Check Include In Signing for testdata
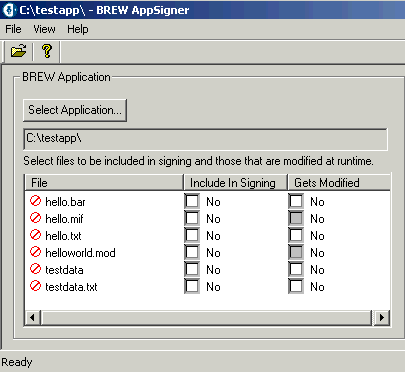Image resolution: width=405 pixels, height=372 pixels. (x=192, y=269)
